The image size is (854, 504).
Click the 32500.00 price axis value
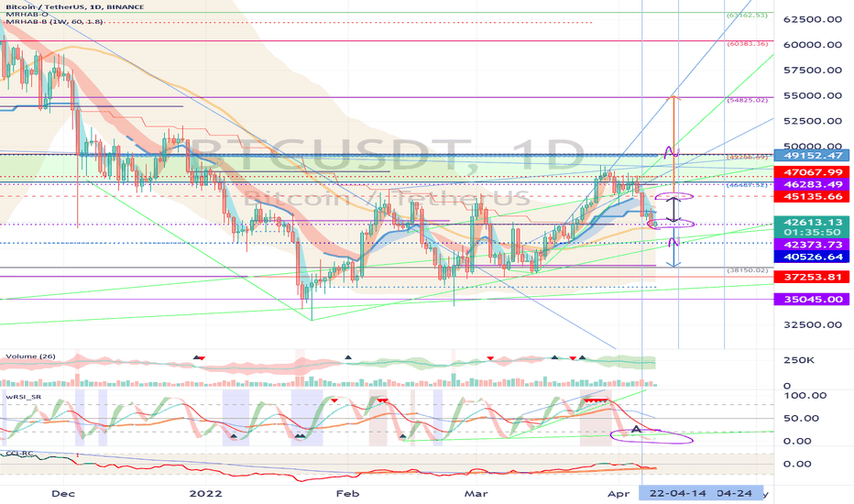813,324
